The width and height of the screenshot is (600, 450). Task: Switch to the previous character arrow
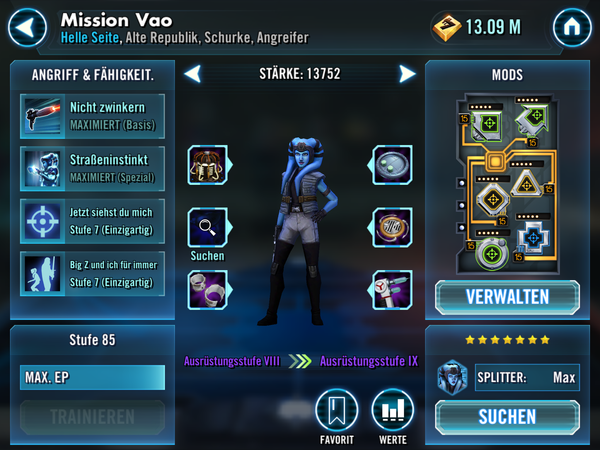point(192,73)
